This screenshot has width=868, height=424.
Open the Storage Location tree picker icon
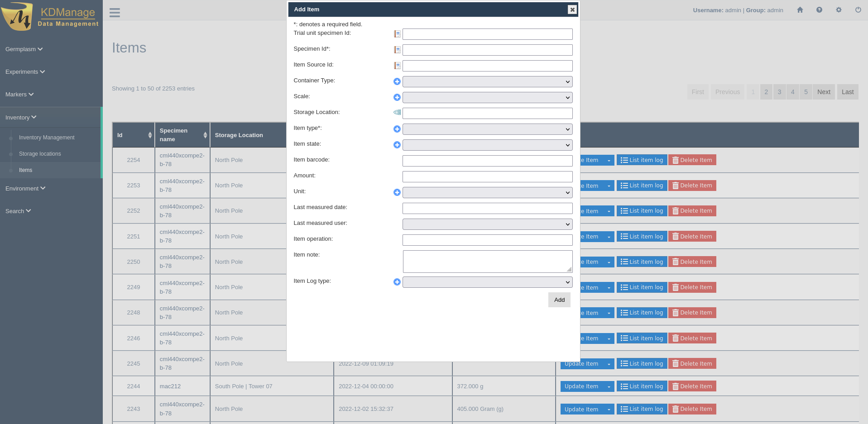pyautogui.click(x=397, y=112)
